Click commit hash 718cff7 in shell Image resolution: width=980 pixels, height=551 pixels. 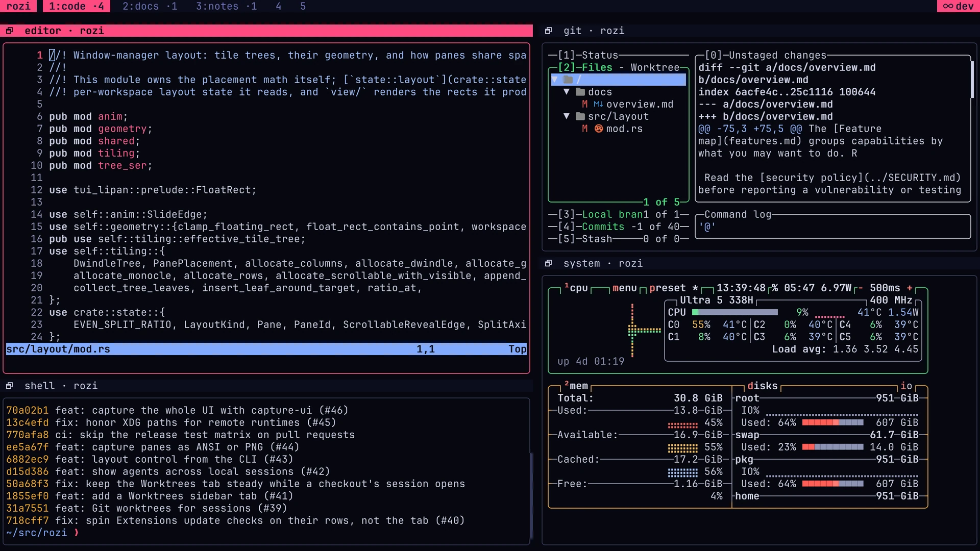pos(28,520)
